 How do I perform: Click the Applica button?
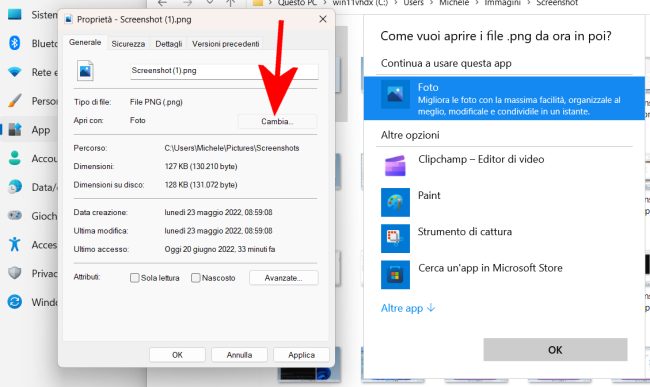coord(301,355)
